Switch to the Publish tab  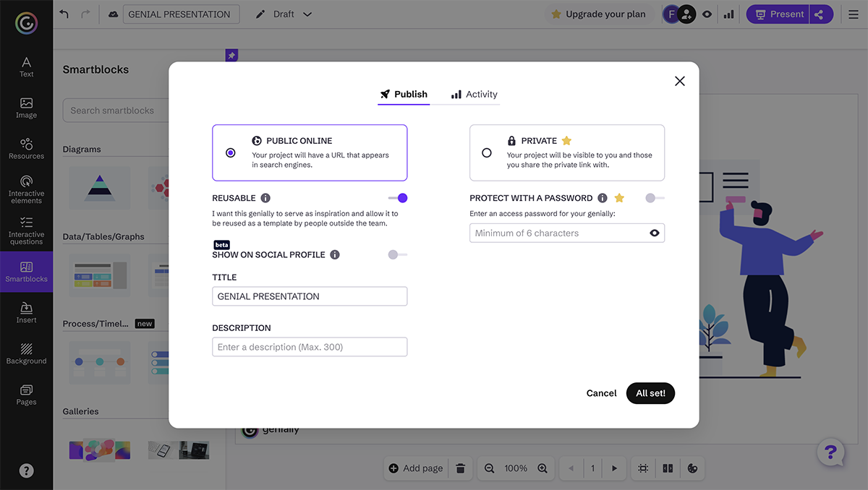click(x=404, y=94)
